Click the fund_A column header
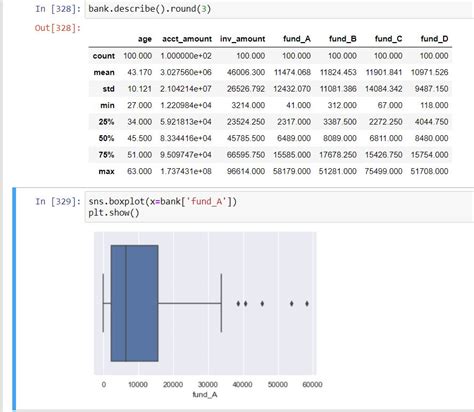Screen dimensions: 474x412 (x=297, y=39)
